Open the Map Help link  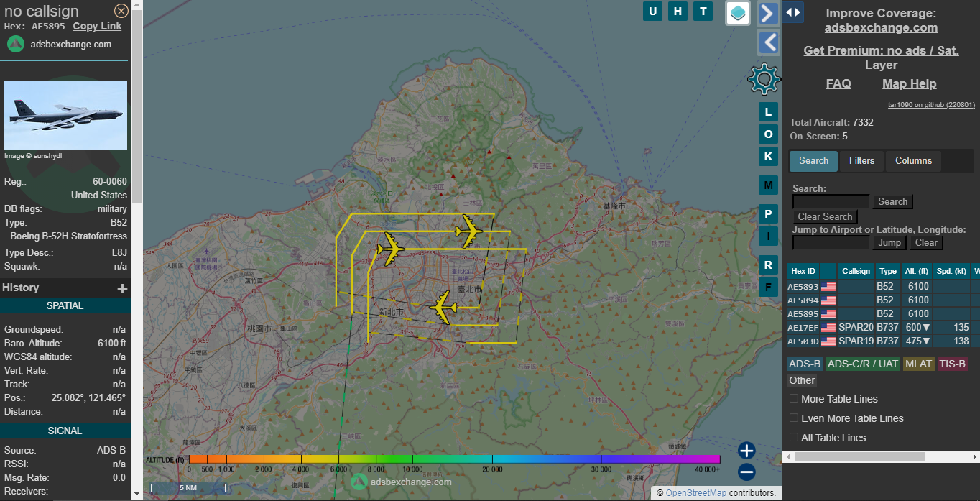[909, 83]
